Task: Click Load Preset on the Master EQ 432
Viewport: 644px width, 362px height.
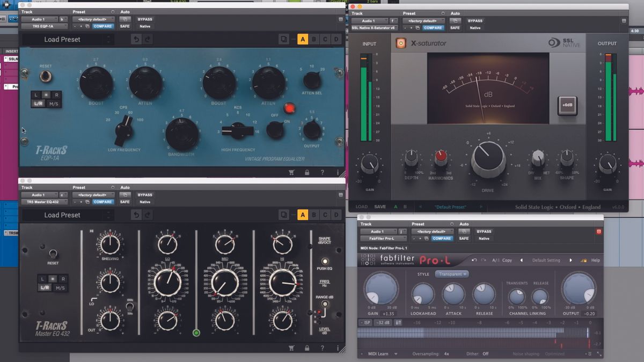Action: [x=63, y=215]
